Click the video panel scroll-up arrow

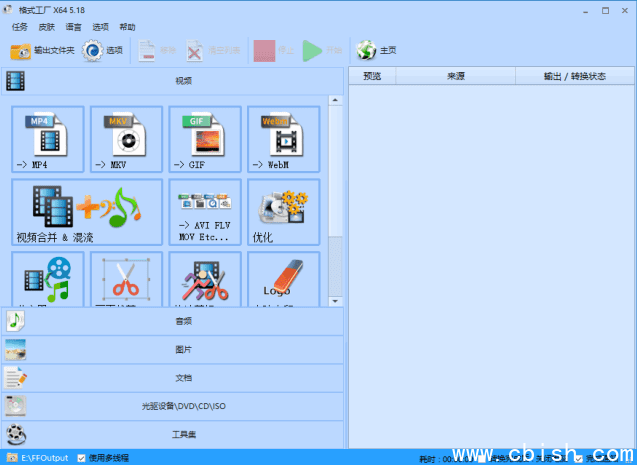(335, 100)
